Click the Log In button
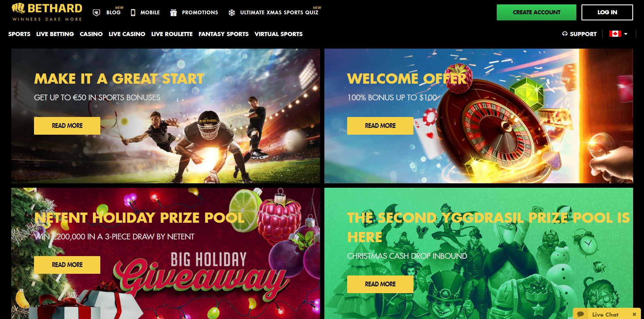644x319 pixels. 607,12
